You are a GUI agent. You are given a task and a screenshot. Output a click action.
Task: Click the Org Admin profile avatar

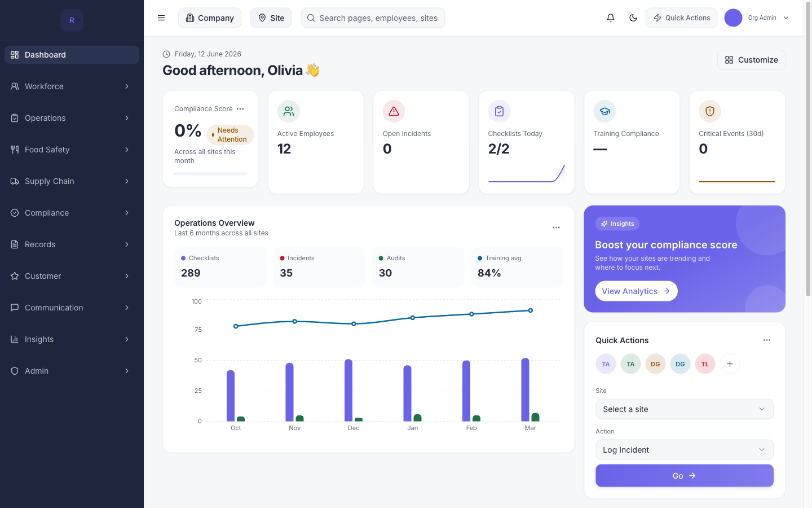click(733, 18)
